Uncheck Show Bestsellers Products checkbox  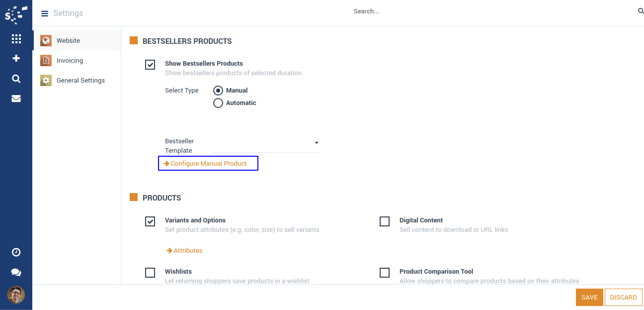(x=150, y=65)
